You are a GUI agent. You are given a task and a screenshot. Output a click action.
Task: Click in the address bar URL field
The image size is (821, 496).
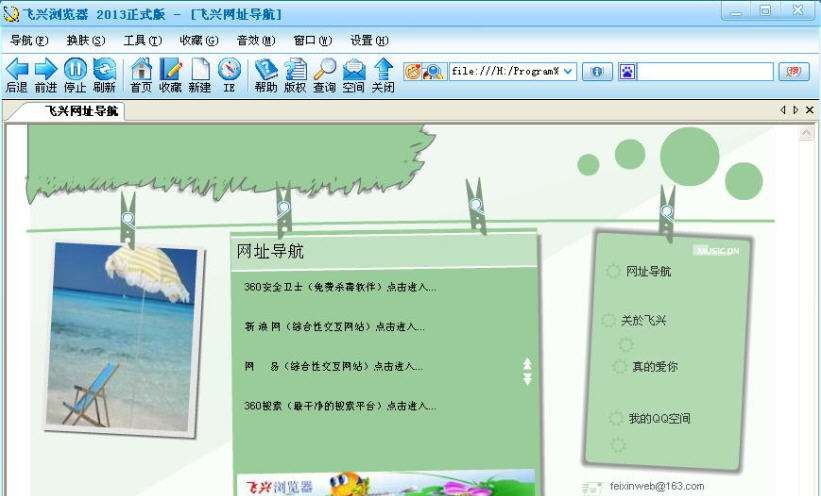(505, 71)
